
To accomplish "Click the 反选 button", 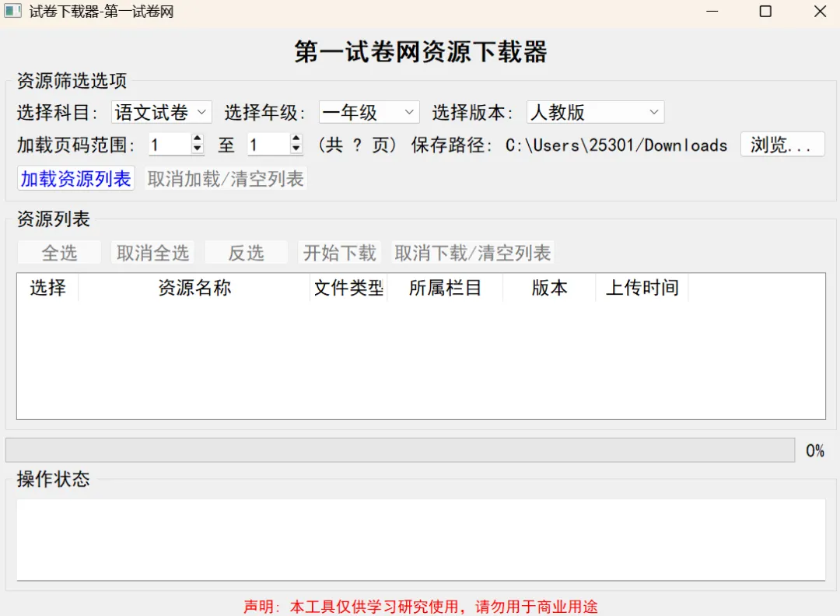I will point(247,253).
